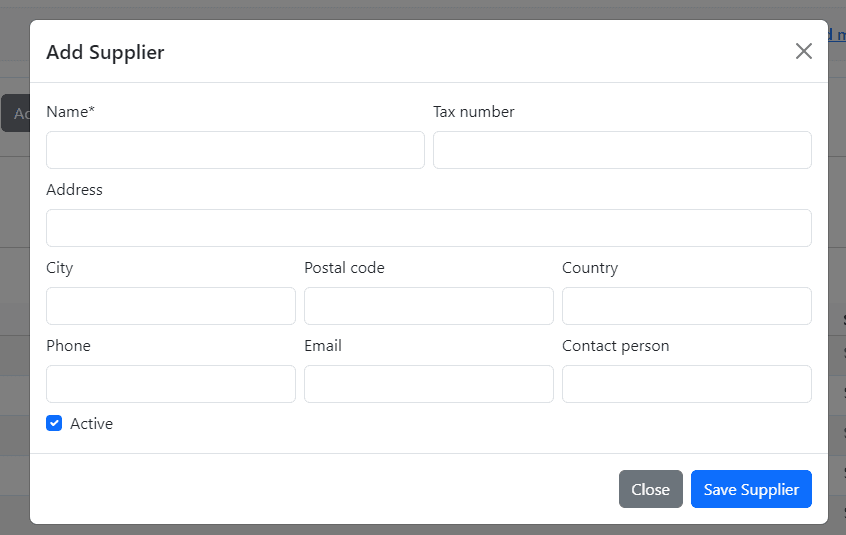
Task: Click the Postal code label text
Action: coord(344,268)
